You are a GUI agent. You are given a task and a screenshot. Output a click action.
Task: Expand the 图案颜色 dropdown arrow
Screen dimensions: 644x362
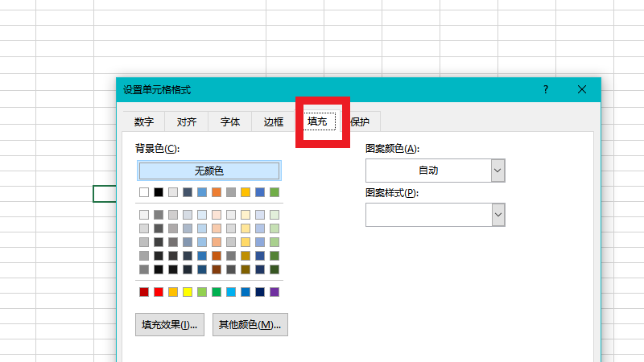click(497, 171)
